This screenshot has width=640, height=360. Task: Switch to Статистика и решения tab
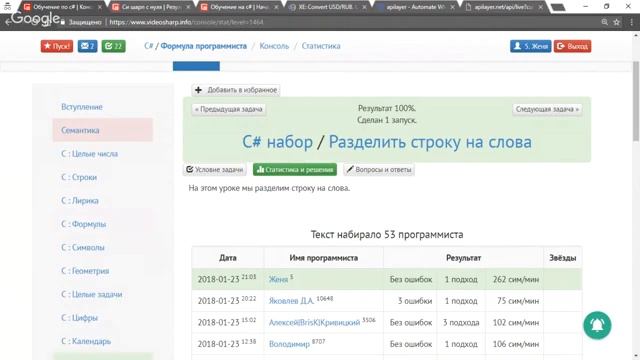[x=295, y=169]
